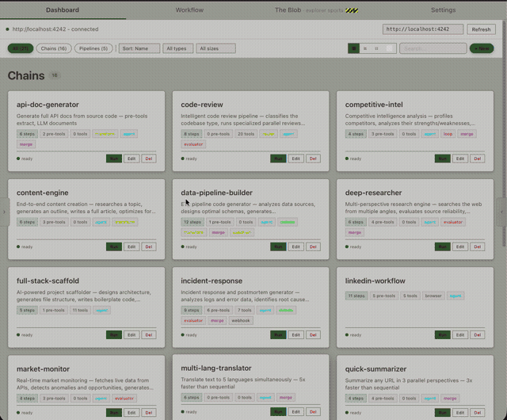
Task: Edit the competitive-intel chain
Action: 460,158
